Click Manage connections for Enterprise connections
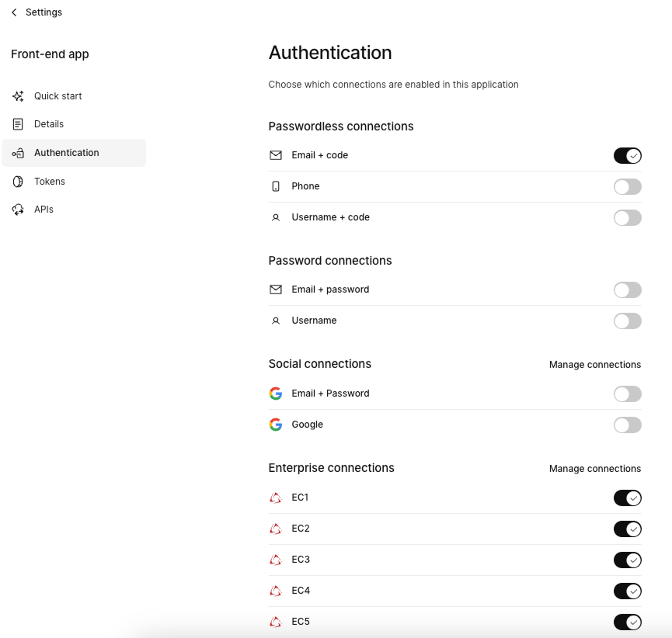Screen dimensions: 672x638 [595, 469]
